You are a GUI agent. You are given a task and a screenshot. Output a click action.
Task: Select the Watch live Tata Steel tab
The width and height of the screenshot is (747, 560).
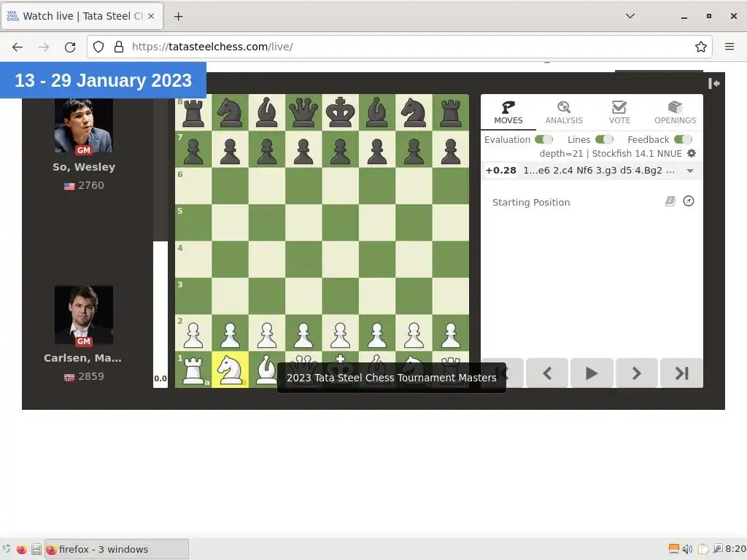click(82, 16)
